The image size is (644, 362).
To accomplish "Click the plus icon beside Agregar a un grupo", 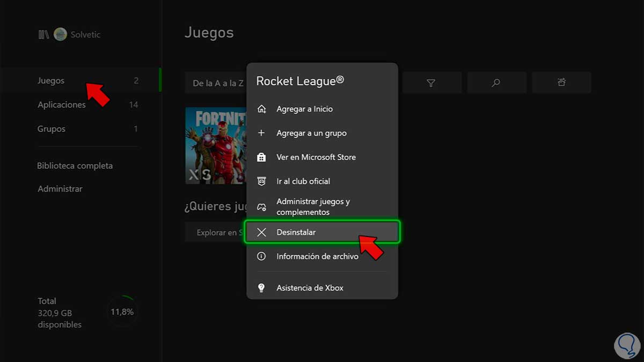I will click(261, 133).
